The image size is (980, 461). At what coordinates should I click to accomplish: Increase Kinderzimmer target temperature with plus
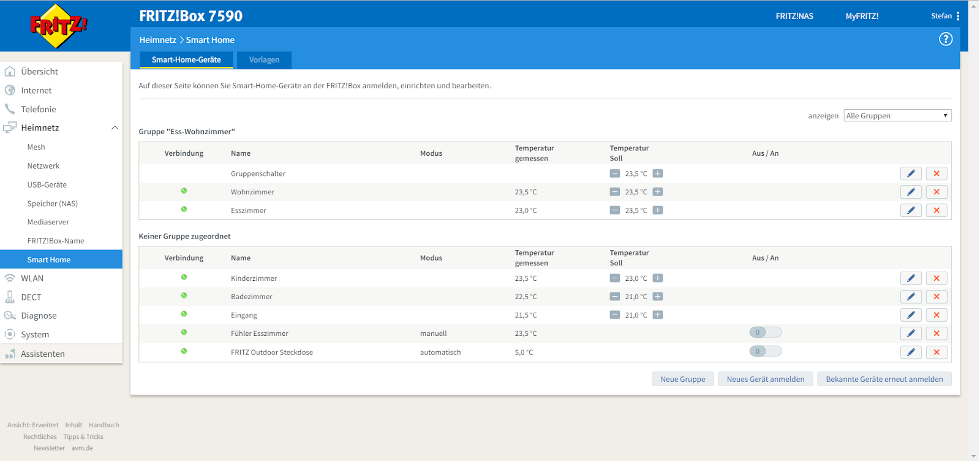pos(658,278)
